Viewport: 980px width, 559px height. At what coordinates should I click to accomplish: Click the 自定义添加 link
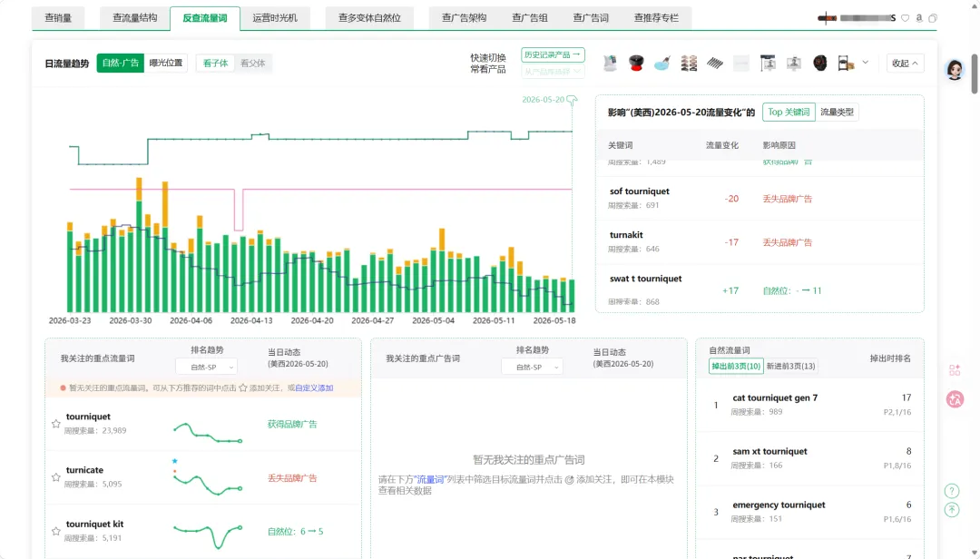coord(314,388)
